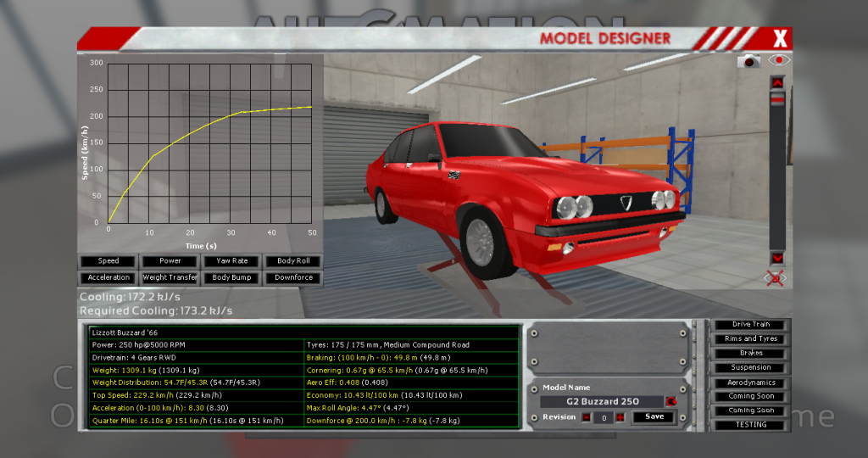Click the red icon beside model name
This screenshot has width=868, height=458.
click(671, 401)
